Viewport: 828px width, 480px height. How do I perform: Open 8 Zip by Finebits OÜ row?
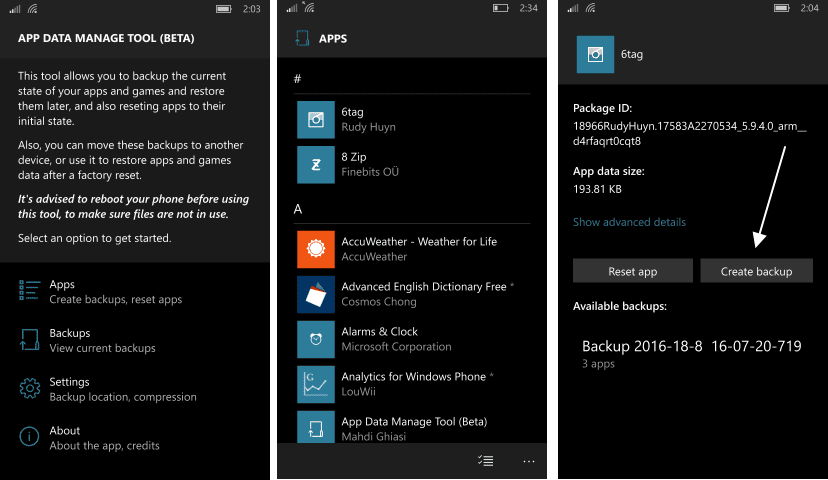(x=413, y=165)
